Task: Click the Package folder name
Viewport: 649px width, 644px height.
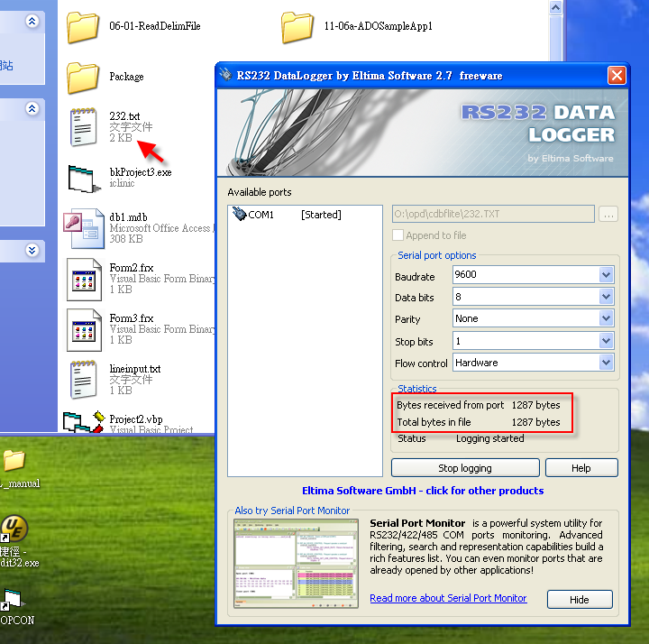Action: pyautogui.click(x=126, y=77)
